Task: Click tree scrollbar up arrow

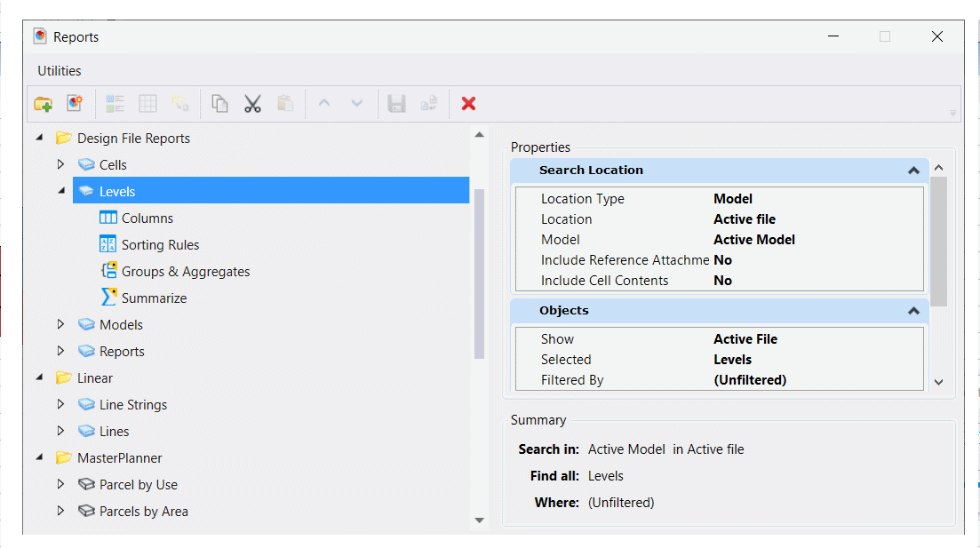Action: (x=480, y=135)
